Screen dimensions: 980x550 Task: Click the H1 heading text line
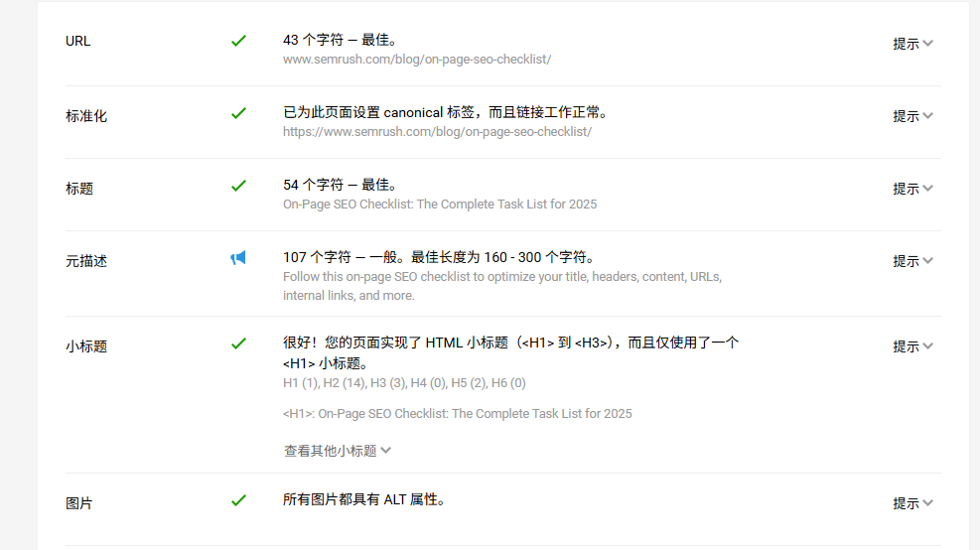pyautogui.click(x=458, y=413)
